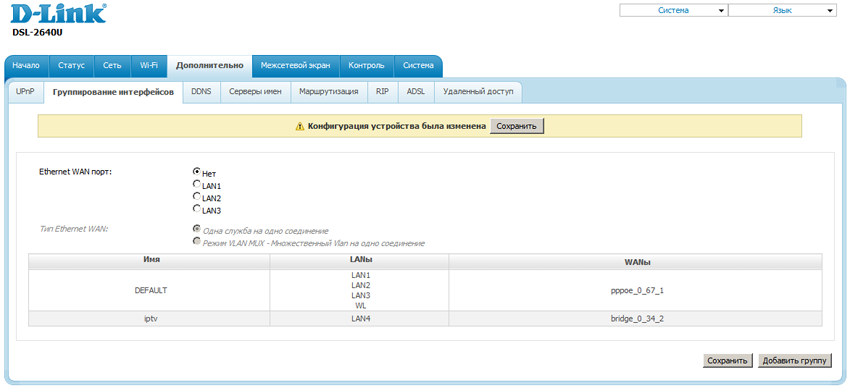Switch to the UPnP subtab
This screenshot has height=388, width=850.
point(25,92)
